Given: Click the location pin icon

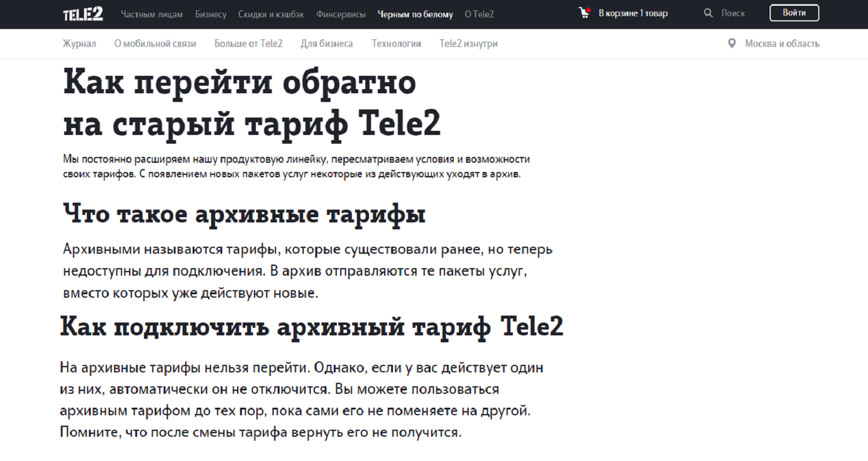Looking at the screenshot, I should point(732,43).
